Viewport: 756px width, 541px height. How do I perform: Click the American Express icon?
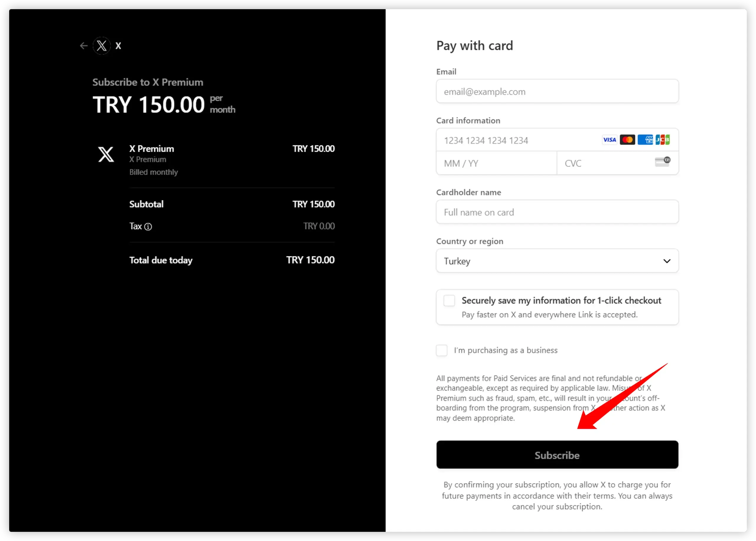point(645,140)
